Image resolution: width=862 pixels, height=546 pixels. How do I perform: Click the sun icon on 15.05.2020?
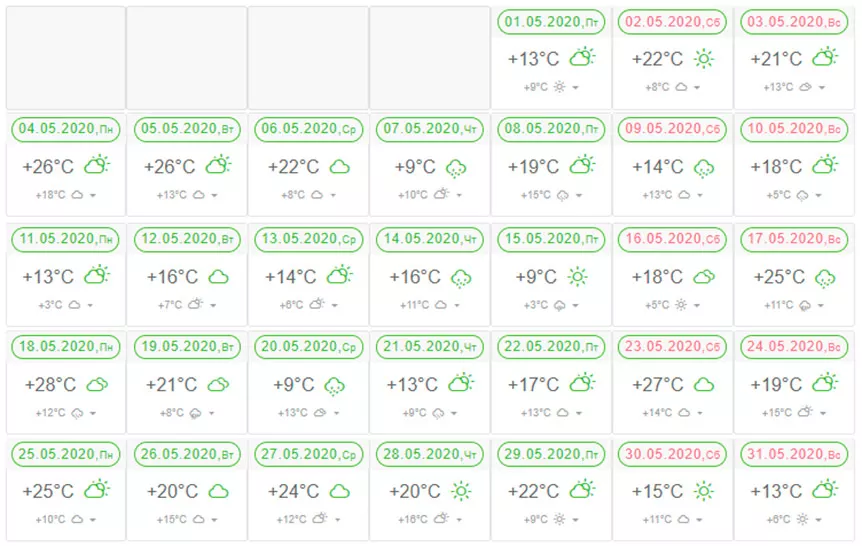click(x=577, y=277)
